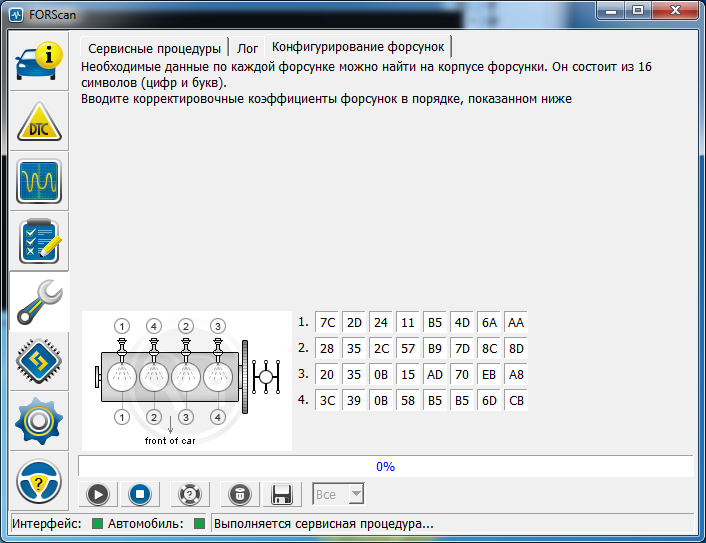Screen dimensions: 706x543
Task: Click injector 3 field '20'
Action: click(x=327, y=375)
